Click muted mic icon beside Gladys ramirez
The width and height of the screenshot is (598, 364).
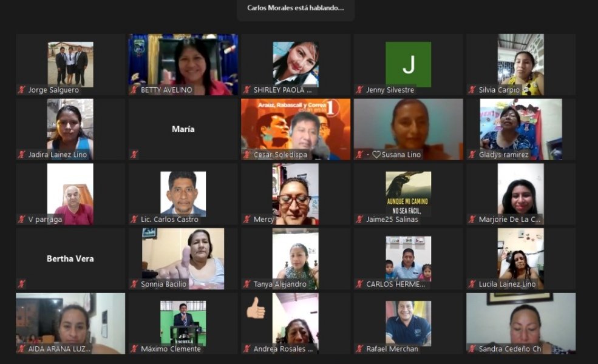point(472,155)
